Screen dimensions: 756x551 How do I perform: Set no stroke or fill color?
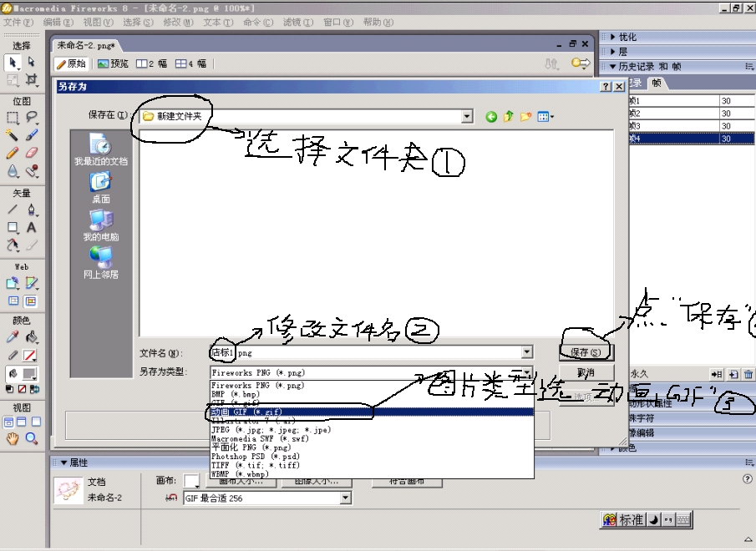(23, 389)
